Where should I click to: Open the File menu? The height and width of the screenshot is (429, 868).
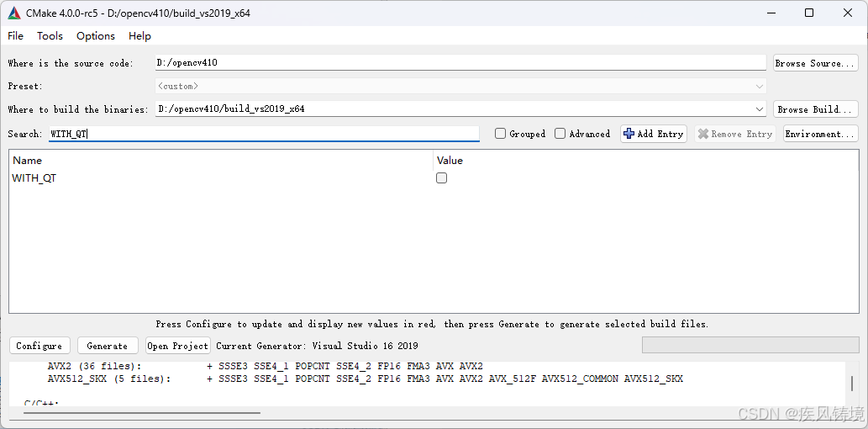[15, 36]
